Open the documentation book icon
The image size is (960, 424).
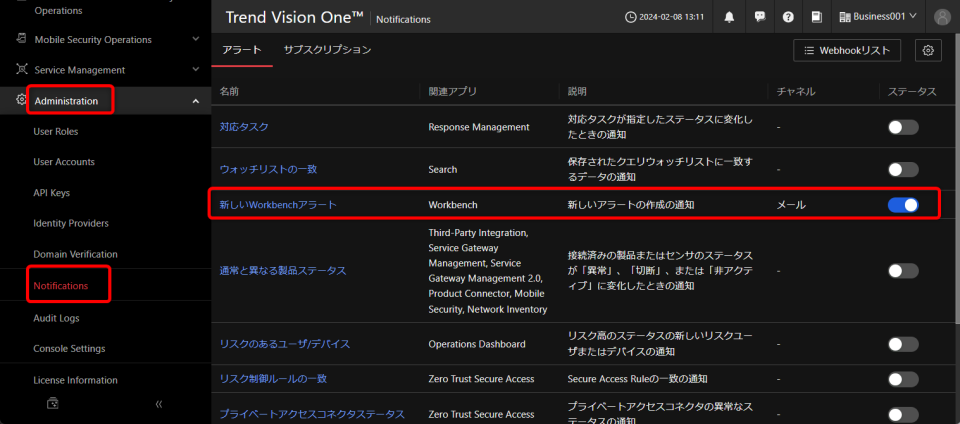click(816, 17)
